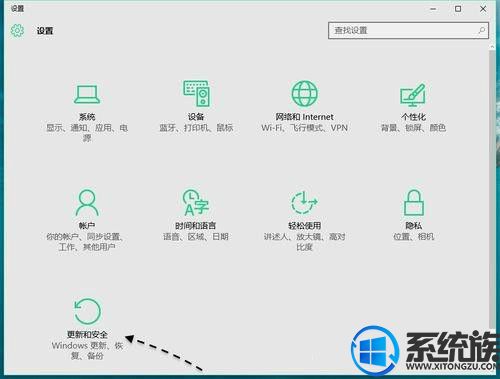
Task: Open the 帐户 person icon
Action: (x=87, y=202)
